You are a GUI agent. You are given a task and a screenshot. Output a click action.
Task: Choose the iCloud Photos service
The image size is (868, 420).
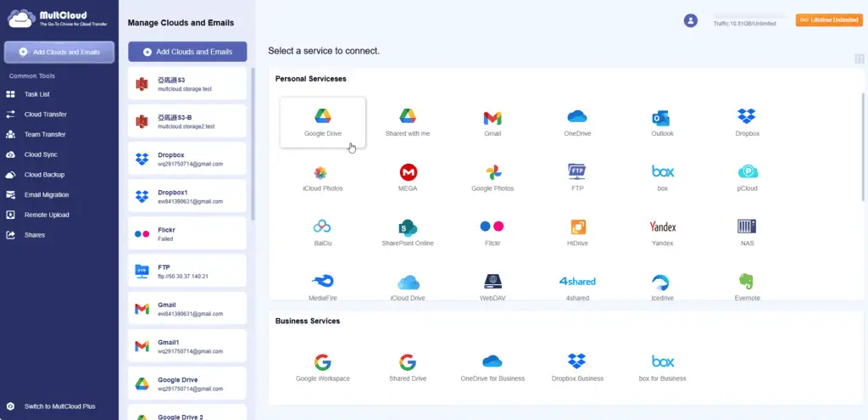[x=320, y=172]
